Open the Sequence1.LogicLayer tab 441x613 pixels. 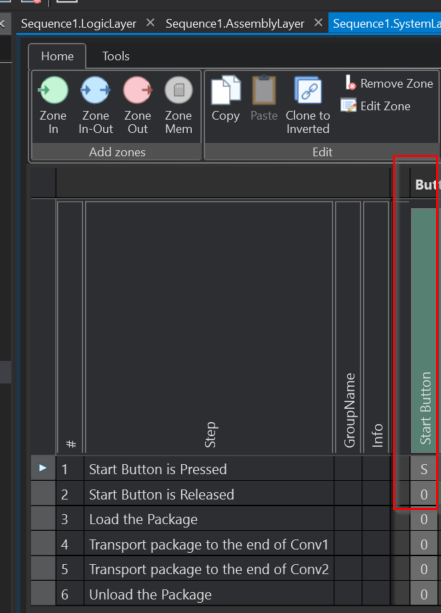point(79,24)
